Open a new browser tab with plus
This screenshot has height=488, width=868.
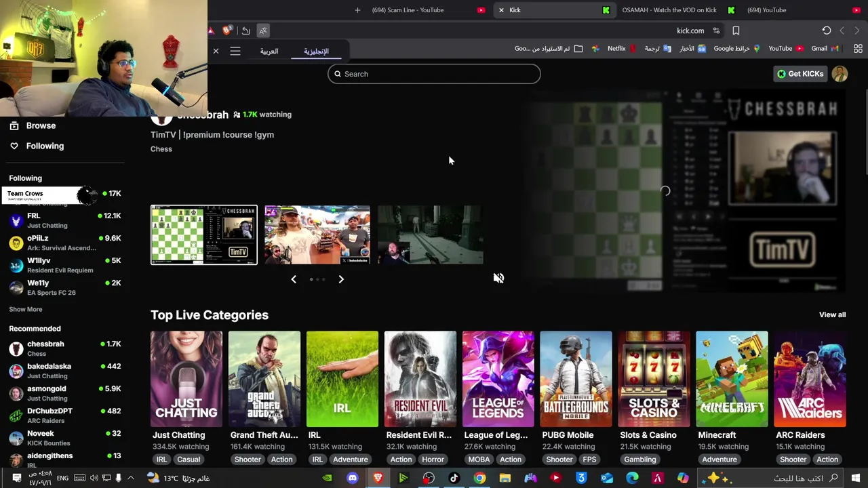click(x=357, y=10)
